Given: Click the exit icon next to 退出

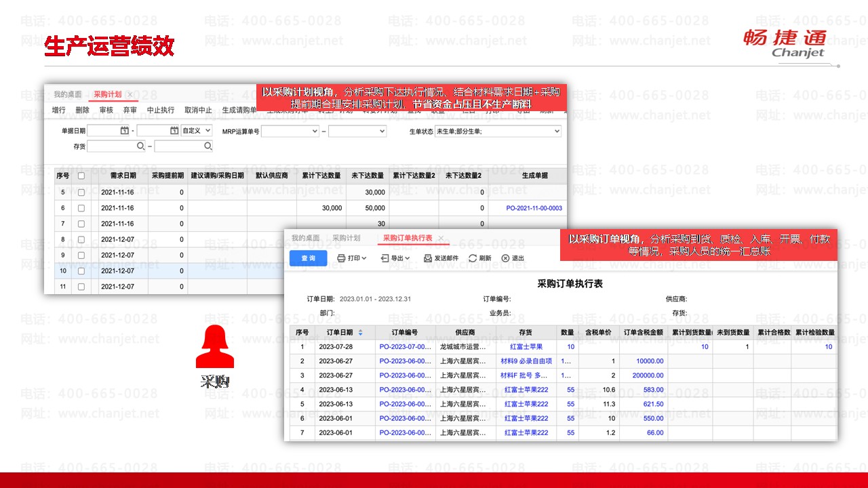Looking at the screenshot, I should (x=505, y=258).
